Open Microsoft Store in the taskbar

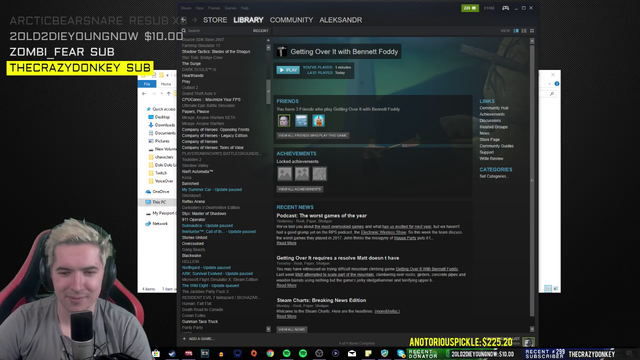pos(156,353)
